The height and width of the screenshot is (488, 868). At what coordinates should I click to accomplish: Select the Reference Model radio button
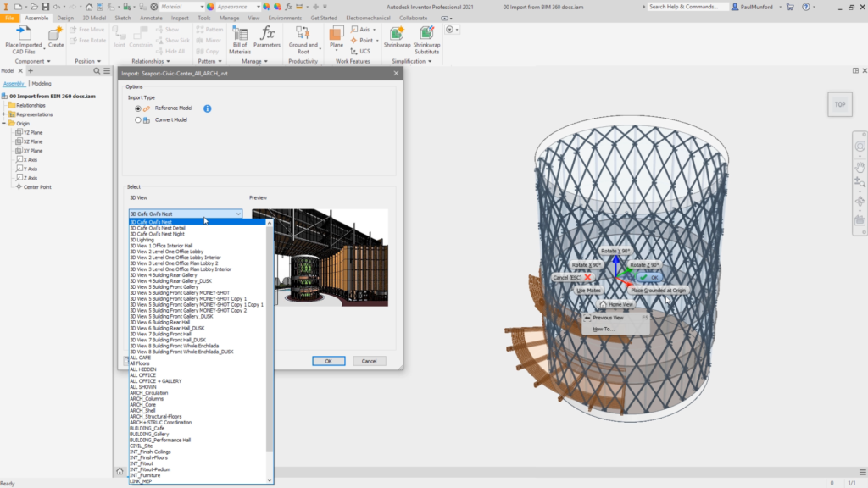pos(138,108)
